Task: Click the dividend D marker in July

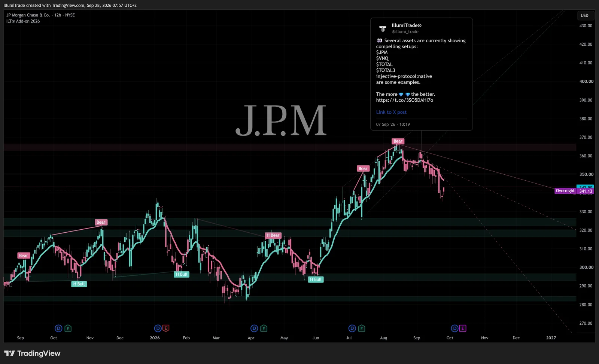Action: coord(352,328)
